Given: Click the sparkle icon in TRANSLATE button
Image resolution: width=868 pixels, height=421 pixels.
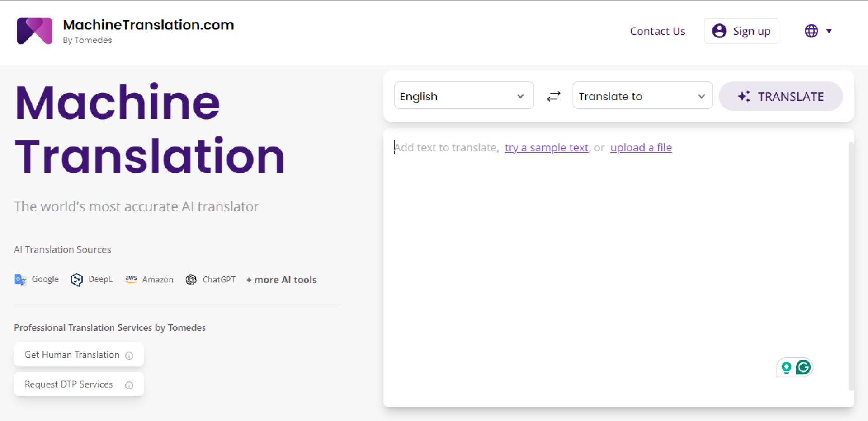Looking at the screenshot, I should [744, 96].
